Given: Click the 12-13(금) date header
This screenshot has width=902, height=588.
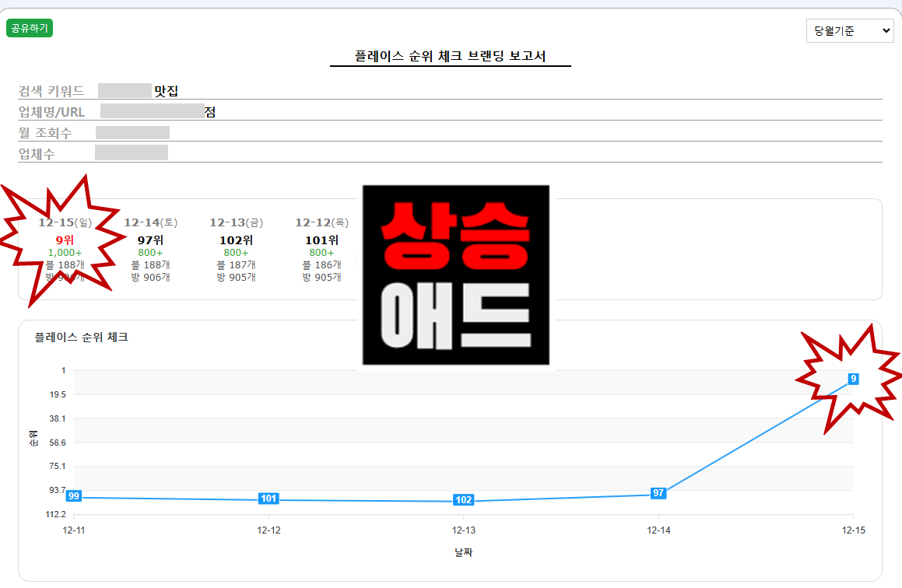Looking at the screenshot, I should [237, 222].
